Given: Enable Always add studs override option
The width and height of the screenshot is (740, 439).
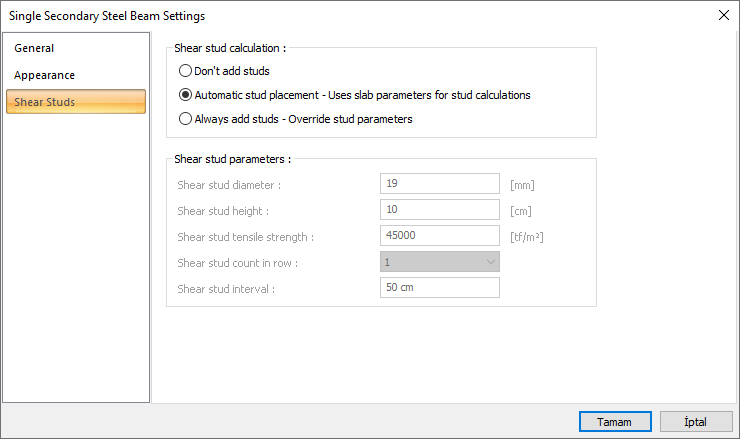Looking at the screenshot, I should click(x=185, y=119).
